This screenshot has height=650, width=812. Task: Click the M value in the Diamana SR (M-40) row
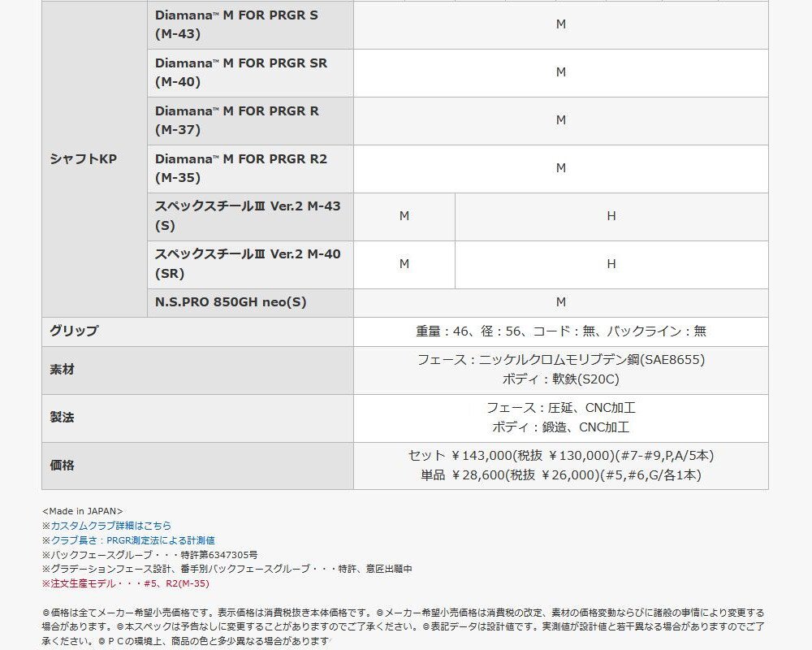561,72
